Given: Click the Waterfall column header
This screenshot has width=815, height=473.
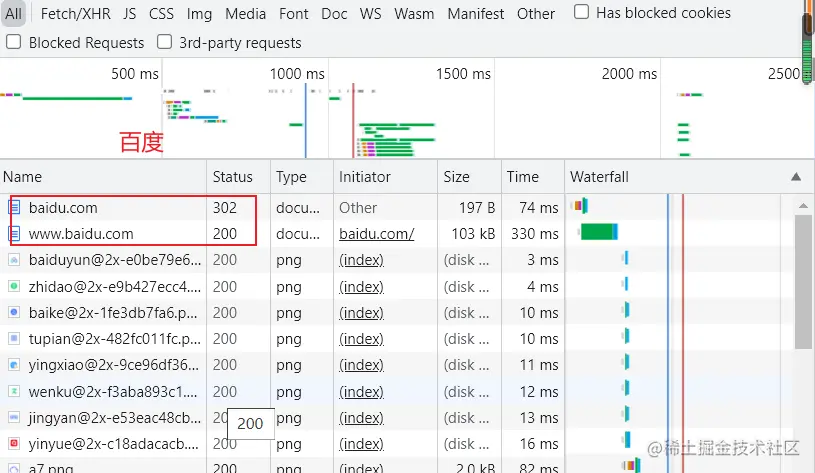Looking at the screenshot, I should click(x=689, y=177).
